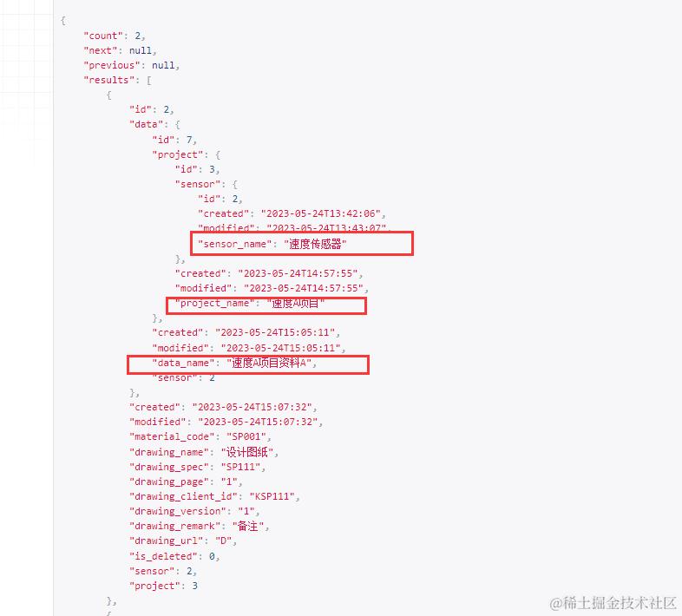Click the "drawing_name" value 设计图纸
682x616 pixels.
point(247,452)
